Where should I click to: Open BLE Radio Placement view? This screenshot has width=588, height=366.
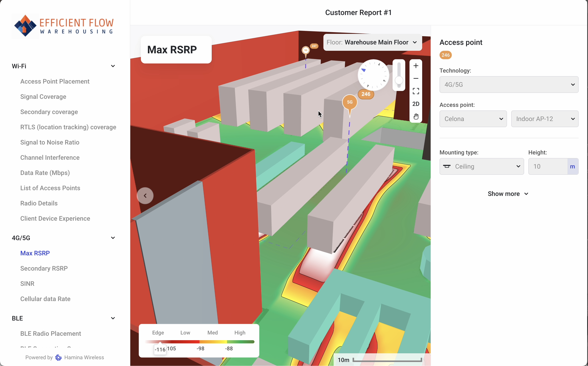tap(51, 334)
